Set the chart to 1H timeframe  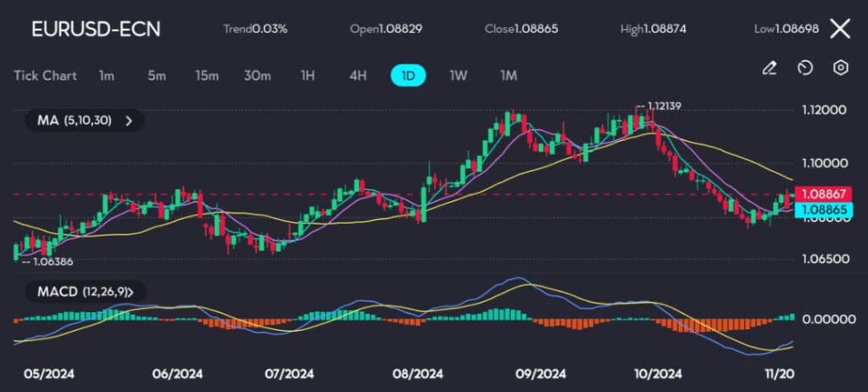(308, 76)
